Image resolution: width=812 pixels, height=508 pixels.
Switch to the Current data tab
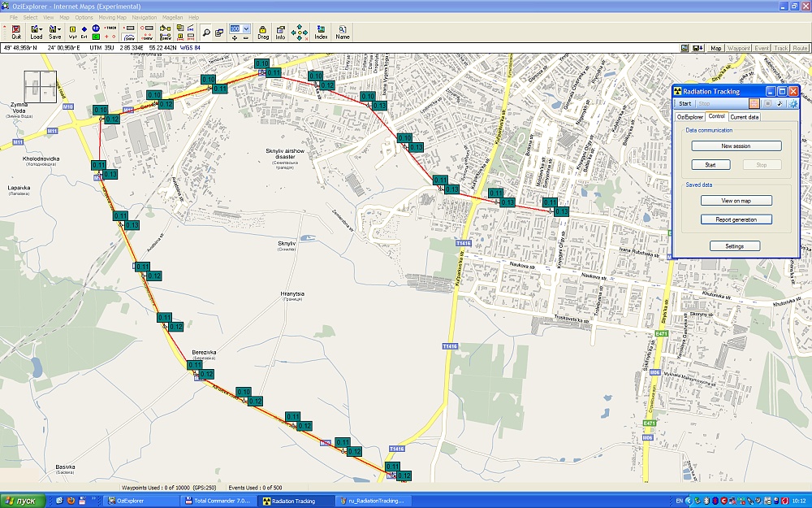pos(744,117)
